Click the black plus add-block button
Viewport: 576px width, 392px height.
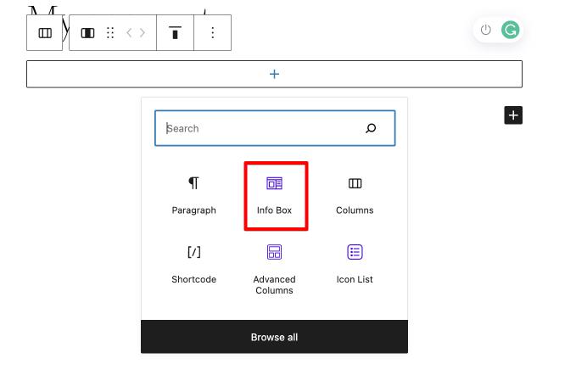[513, 115]
